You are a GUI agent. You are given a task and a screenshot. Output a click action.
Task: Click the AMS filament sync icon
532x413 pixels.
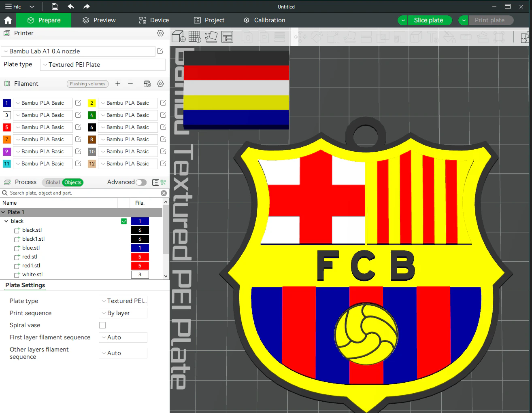pos(147,84)
